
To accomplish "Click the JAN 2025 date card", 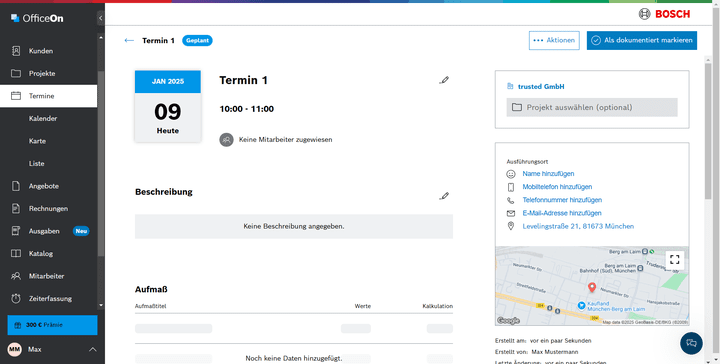I will 168,106.
